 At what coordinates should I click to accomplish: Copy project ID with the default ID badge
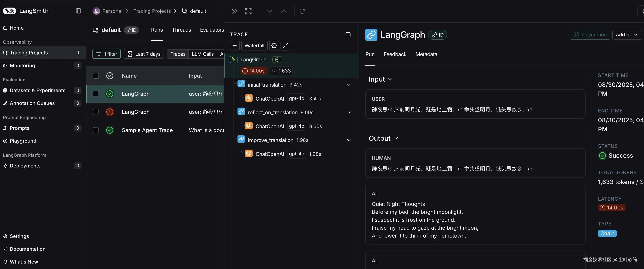pyautogui.click(x=131, y=30)
